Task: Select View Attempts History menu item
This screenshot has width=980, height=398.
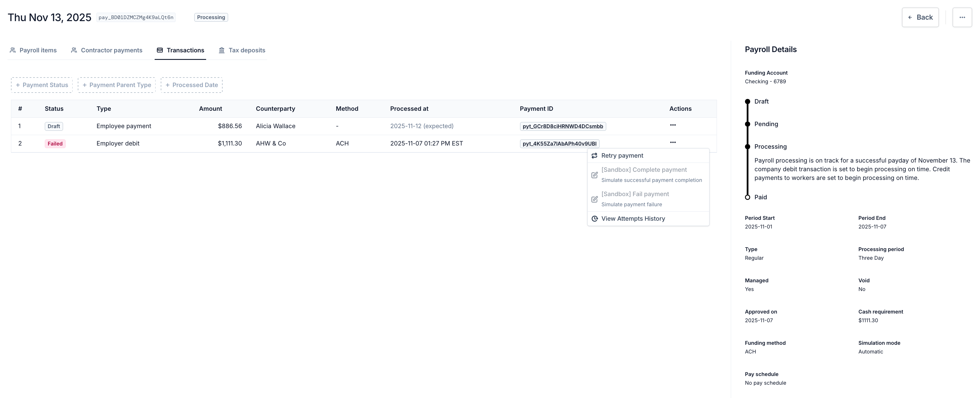Action: pos(633,219)
